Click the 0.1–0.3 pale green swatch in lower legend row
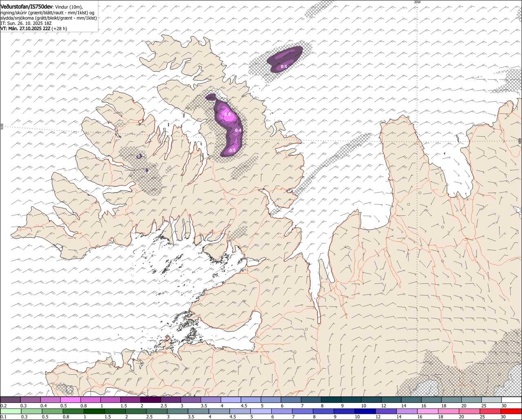522x420 pixels. tap(10, 411)
